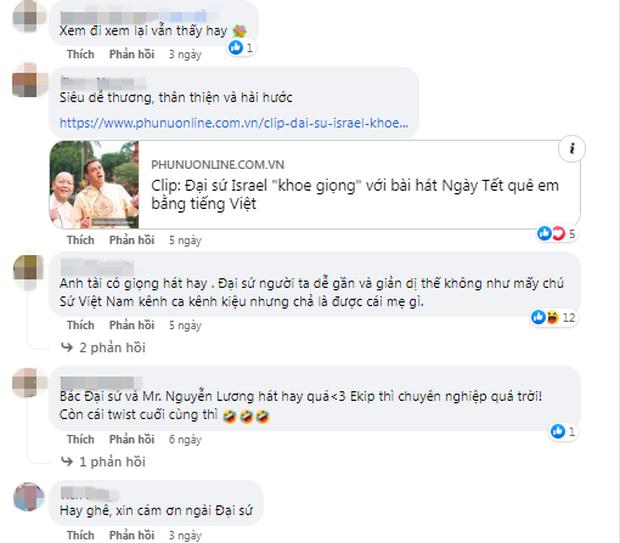Image resolution: width=620 pixels, height=543 pixels.
Task: Reply to 'Siêu dễ thương' comment via Phản hồi
Action: (132, 240)
